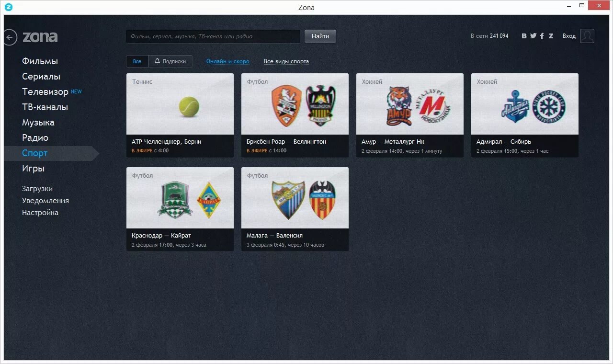
Task: Click the Теннис category label
Action: (142, 82)
